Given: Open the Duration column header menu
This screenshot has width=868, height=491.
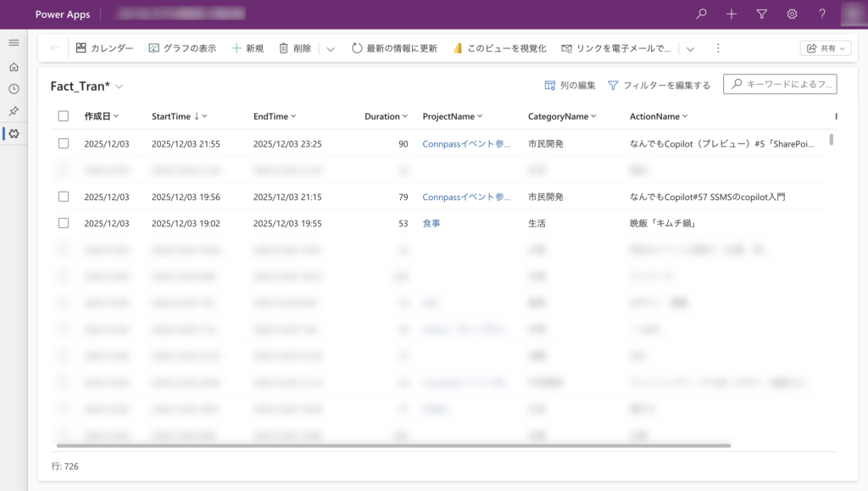Looking at the screenshot, I should 387,116.
